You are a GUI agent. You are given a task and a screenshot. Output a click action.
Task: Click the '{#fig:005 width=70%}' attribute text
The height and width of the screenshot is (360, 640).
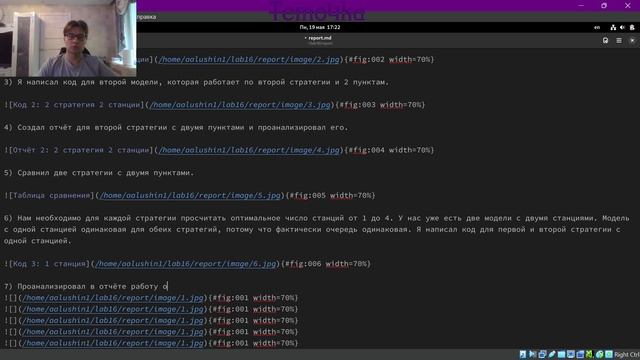(x=330, y=196)
